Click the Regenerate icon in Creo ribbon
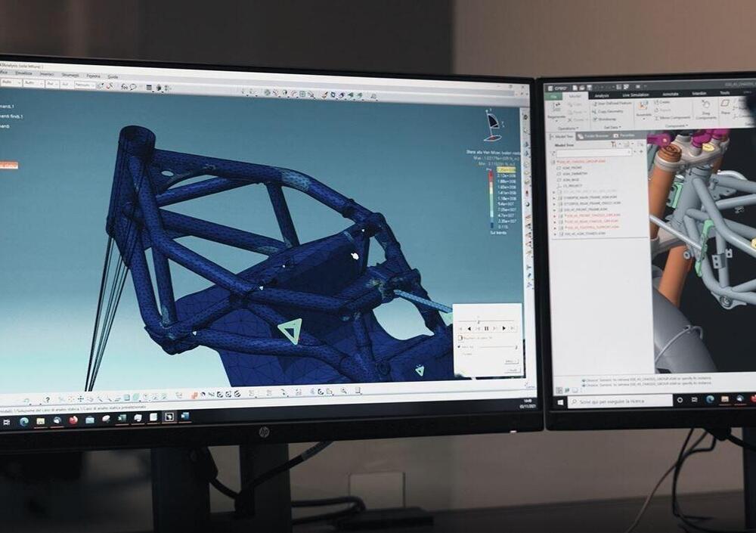Image resolution: width=756 pixels, height=533 pixels. [x=557, y=111]
